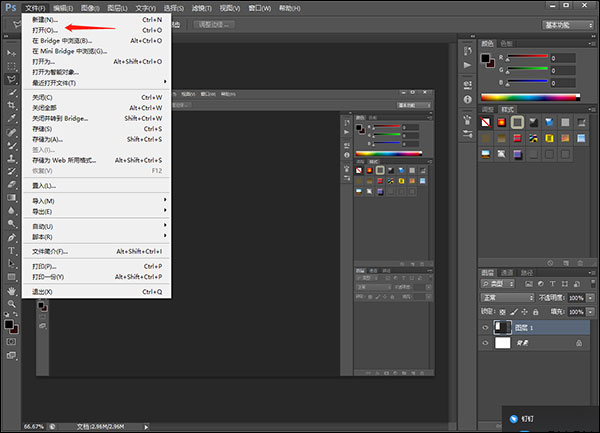Open the 正常 blend mode dropdown
Viewport: 600px width, 433px height.
(x=507, y=298)
